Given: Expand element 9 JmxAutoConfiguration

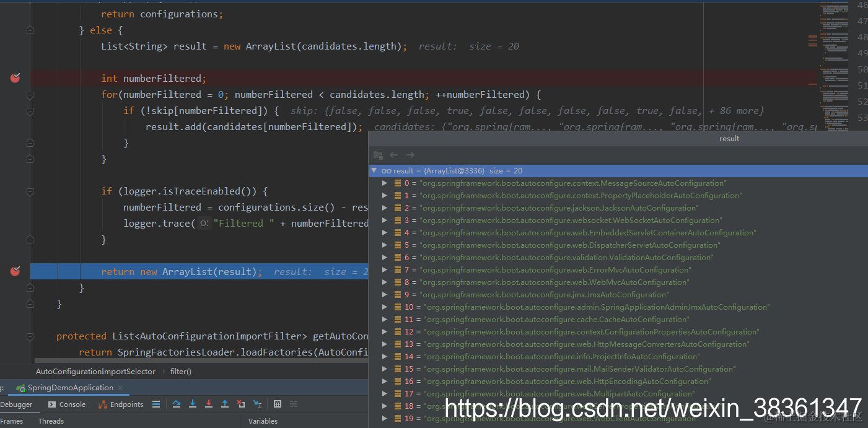Looking at the screenshot, I should click(x=385, y=294).
